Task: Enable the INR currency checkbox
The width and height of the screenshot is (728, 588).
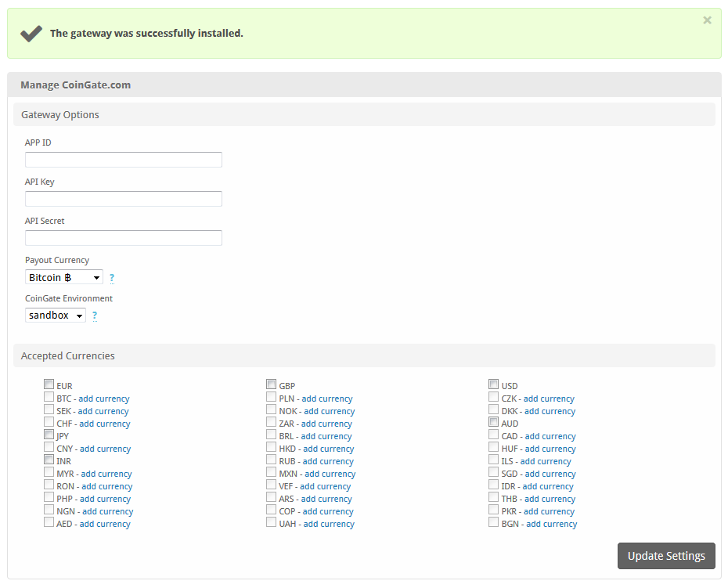Action: click(49, 460)
